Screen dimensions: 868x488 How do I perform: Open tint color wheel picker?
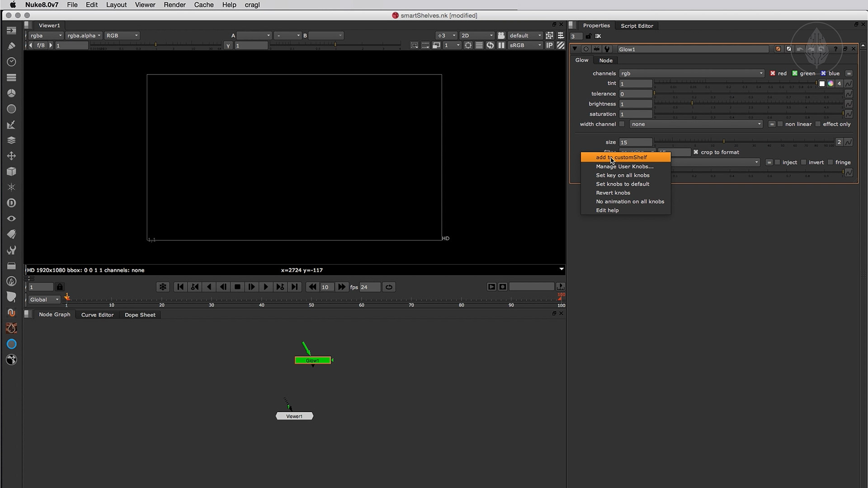(x=830, y=84)
